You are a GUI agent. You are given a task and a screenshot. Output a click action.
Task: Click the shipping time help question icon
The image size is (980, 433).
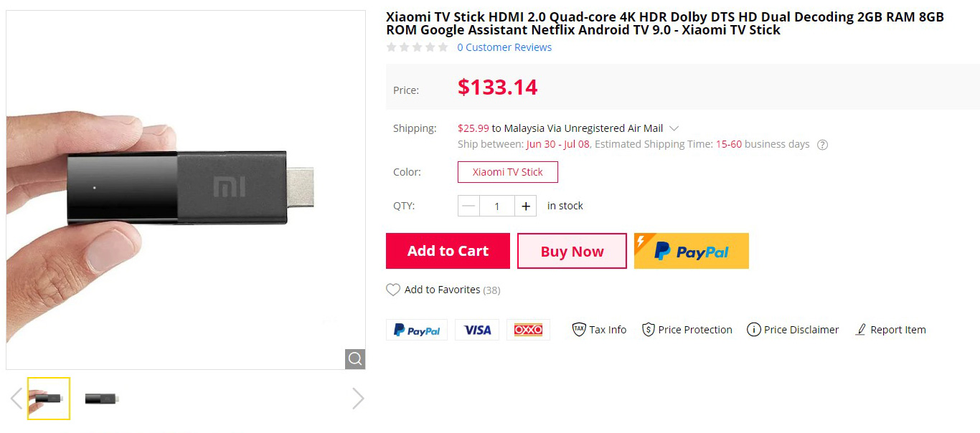[x=823, y=145]
